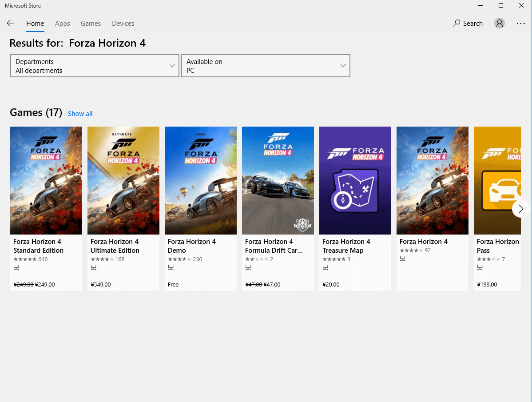532x402 pixels.
Task: Switch to the Apps tab
Action: (x=63, y=24)
